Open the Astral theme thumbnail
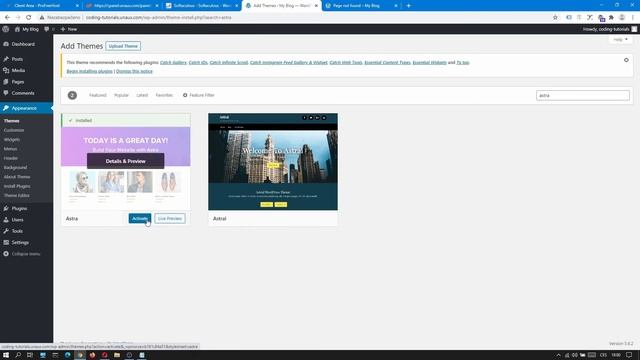 (x=273, y=162)
